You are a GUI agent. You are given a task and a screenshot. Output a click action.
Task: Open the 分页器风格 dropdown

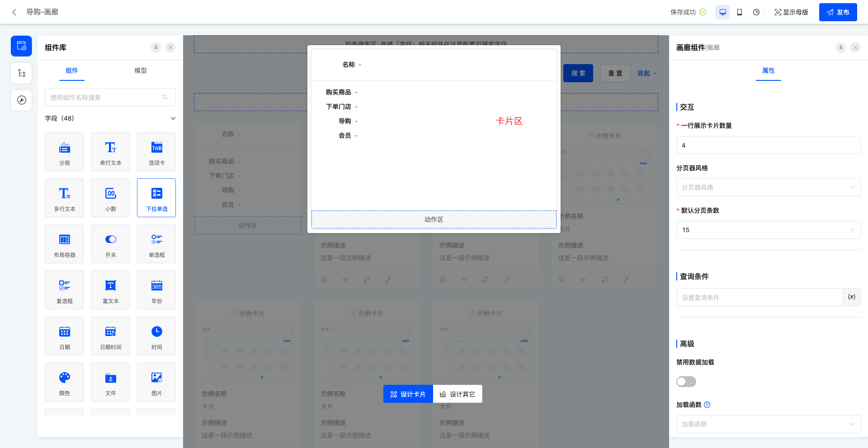[x=768, y=187]
